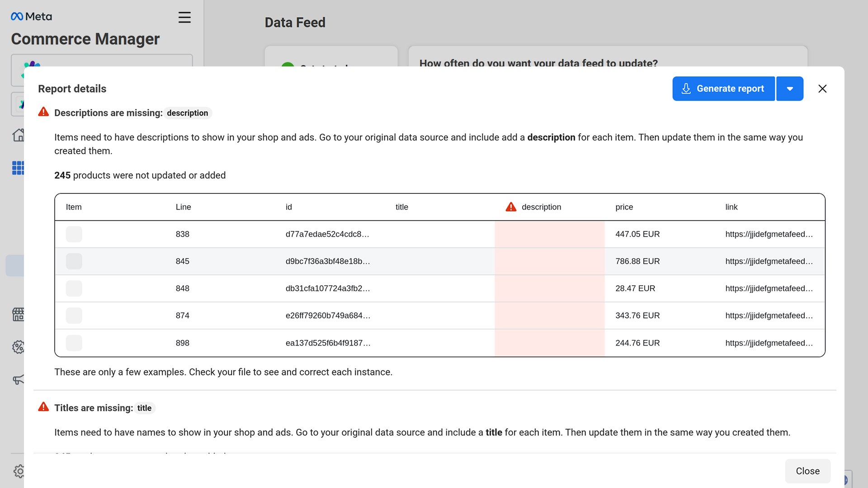This screenshot has height=488, width=868.
Task: Click the title tag beside Titles are missing
Action: (x=144, y=408)
